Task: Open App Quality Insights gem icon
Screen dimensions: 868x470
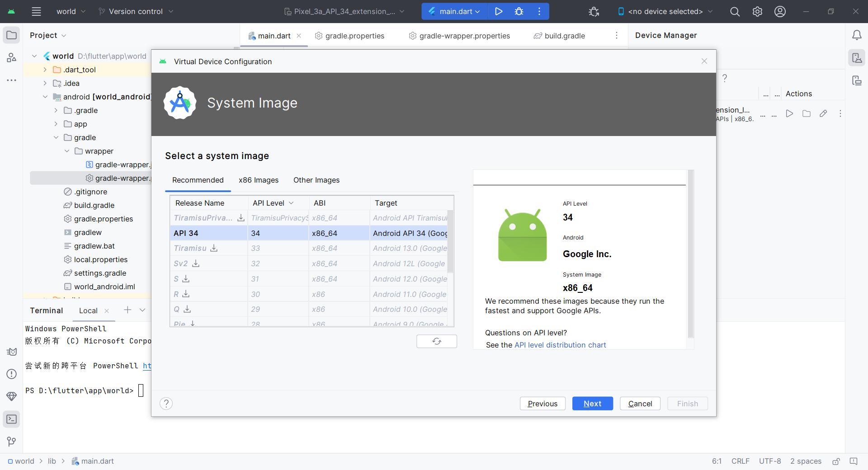Action: 12,396
